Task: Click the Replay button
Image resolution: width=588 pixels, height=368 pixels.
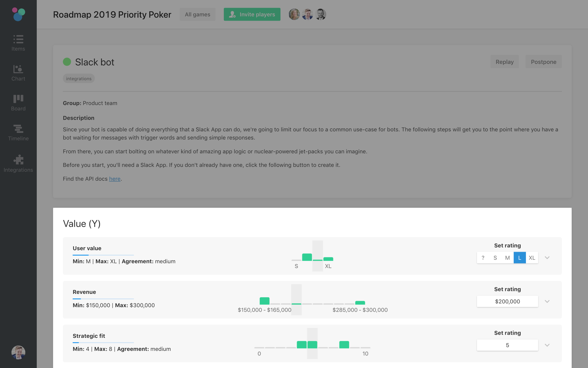Action: point(504,62)
